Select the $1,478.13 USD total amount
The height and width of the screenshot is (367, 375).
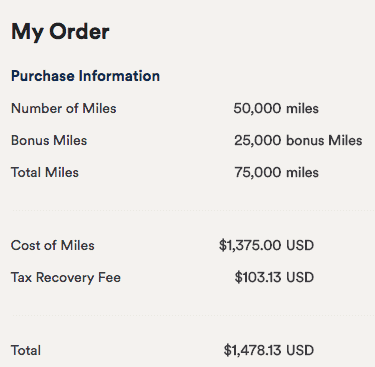(269, 350)
